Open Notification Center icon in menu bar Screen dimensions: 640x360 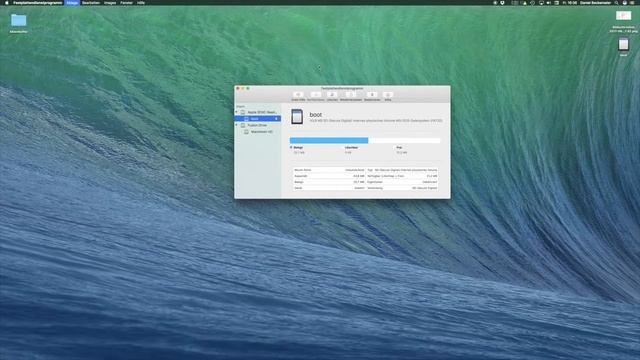(633, 2)
